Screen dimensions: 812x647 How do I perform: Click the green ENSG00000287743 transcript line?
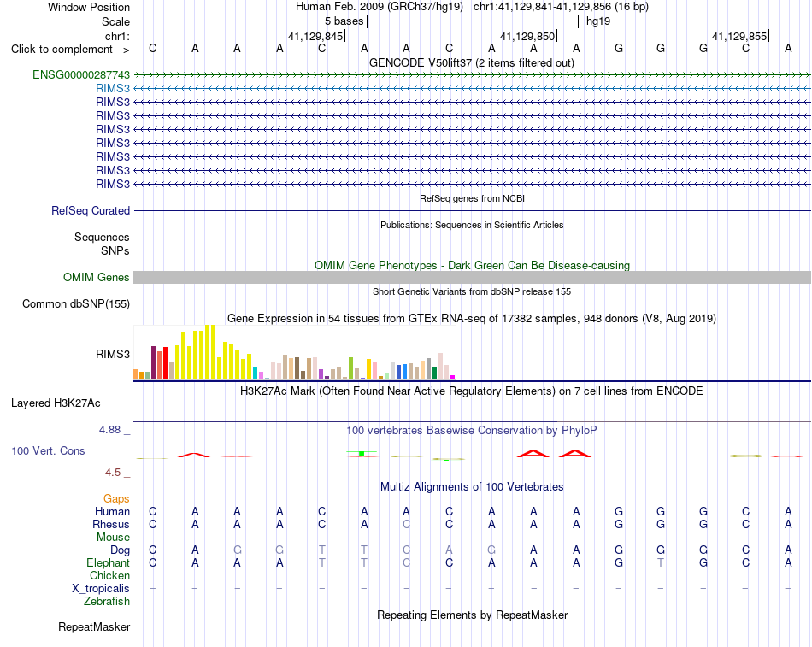[x=472, y=75]
